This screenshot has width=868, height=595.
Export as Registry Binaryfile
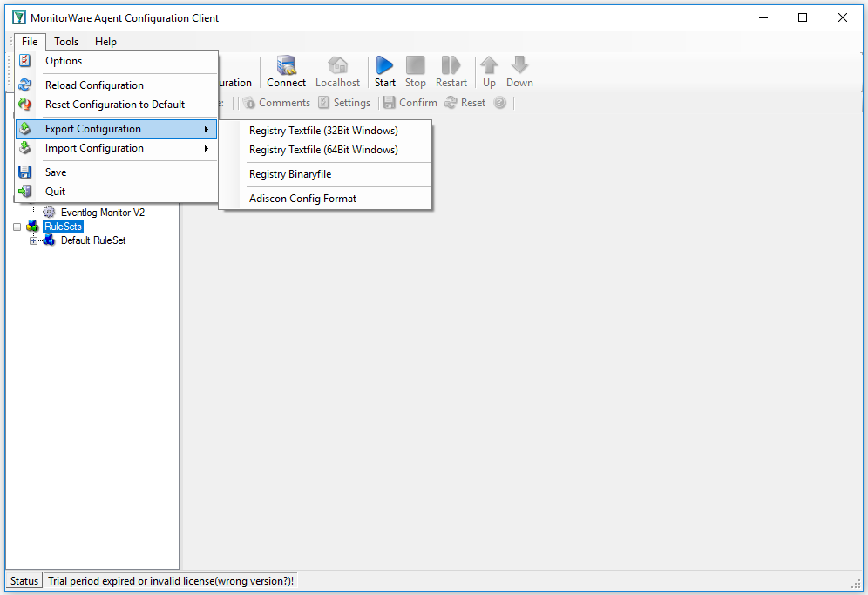click(x=325, y=174)
